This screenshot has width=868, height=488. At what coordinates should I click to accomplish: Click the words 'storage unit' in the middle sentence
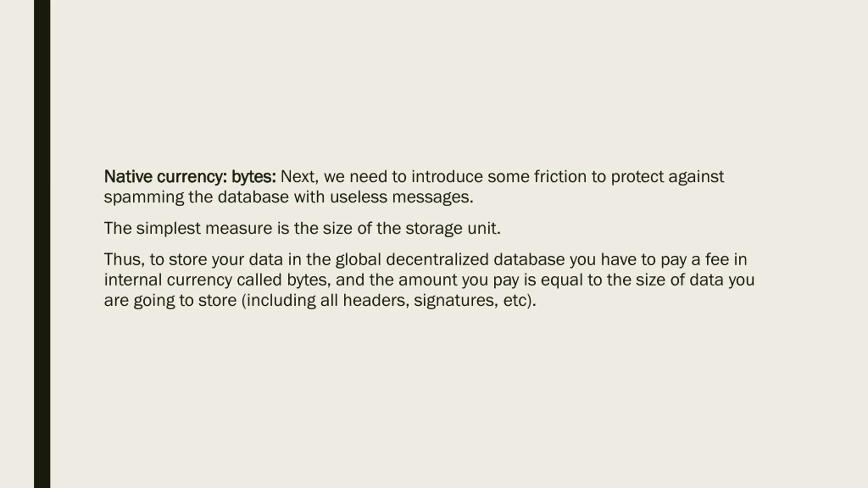[453, 229]
